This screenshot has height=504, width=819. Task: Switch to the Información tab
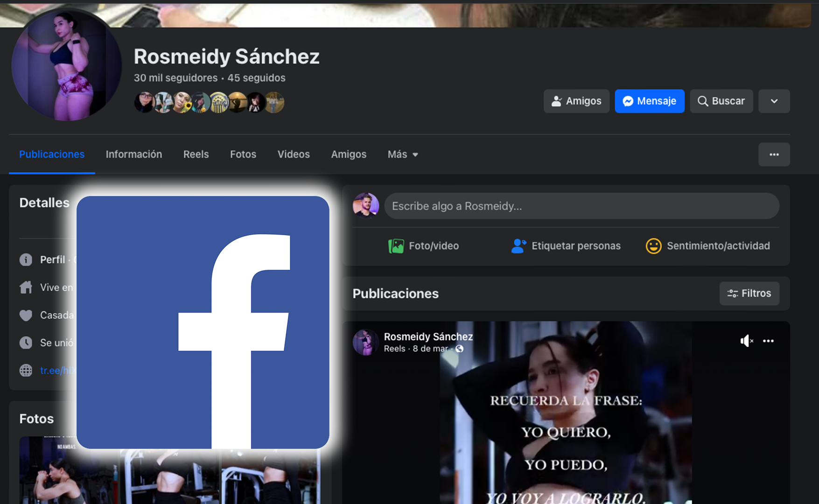pyautogui.click(x=134, y=154)
